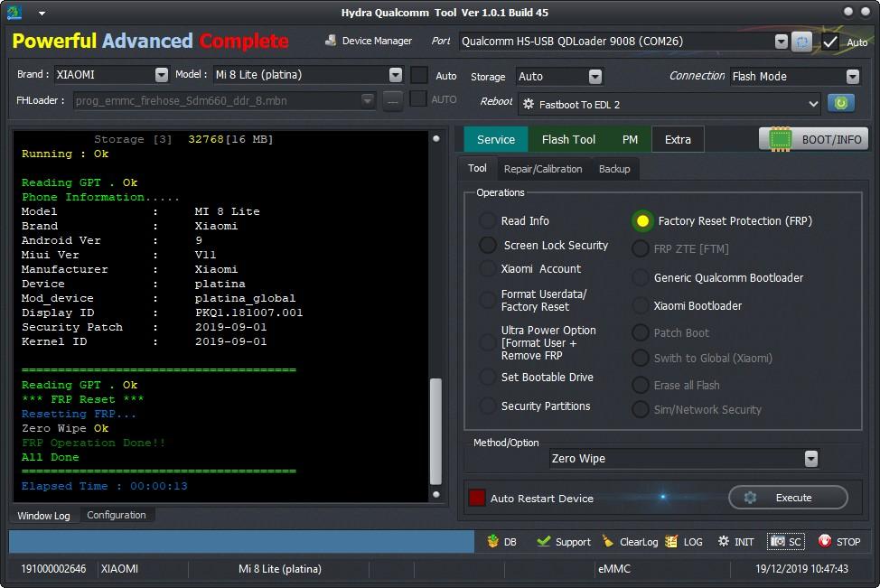The height and width of the screenshot is (588, 880).
Task: Select the Xiaomi Account option
Action: click(x=487, y=269)
